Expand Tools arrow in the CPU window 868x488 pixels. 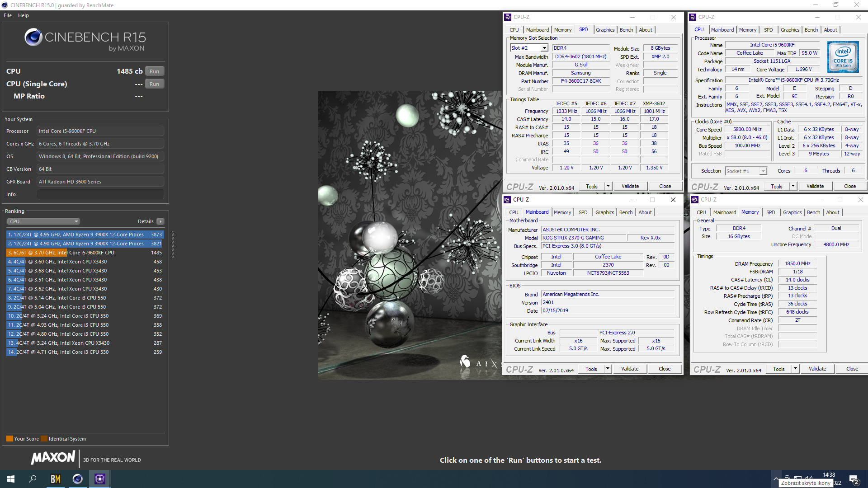[793, 186]
